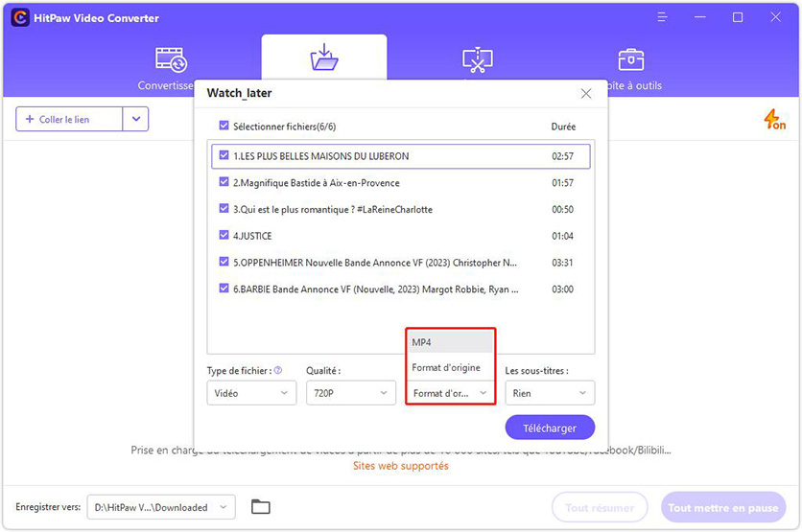
Task: Choose MP4 from format list
Action: pyautogui.click(x=450, y=342)
